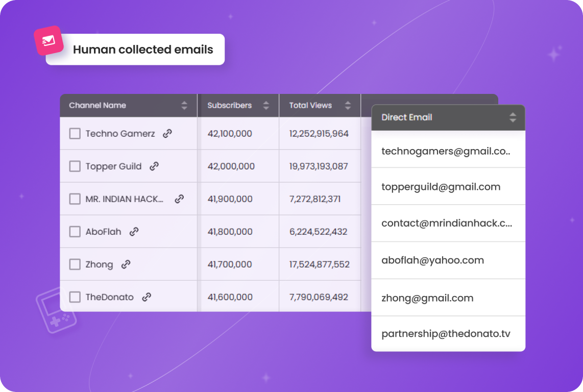
Task: Click total views 6,224,522,432
Action: [x=318, y=232]
